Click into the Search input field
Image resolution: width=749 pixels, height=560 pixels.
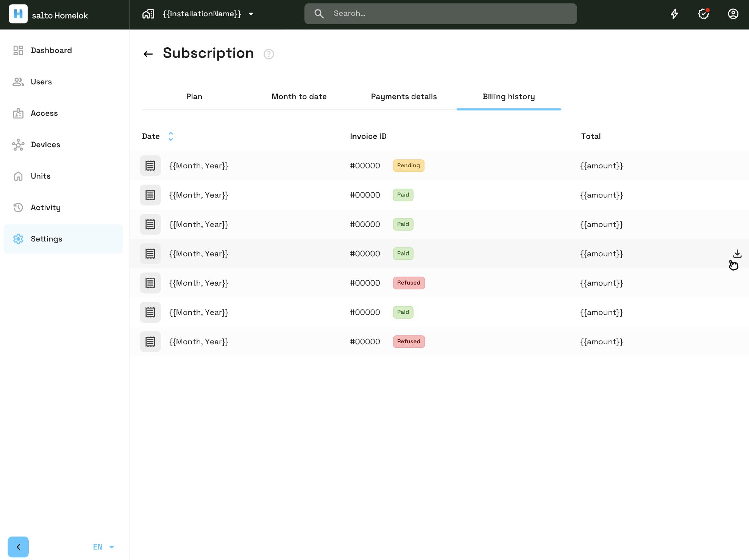tap(441, 14)
